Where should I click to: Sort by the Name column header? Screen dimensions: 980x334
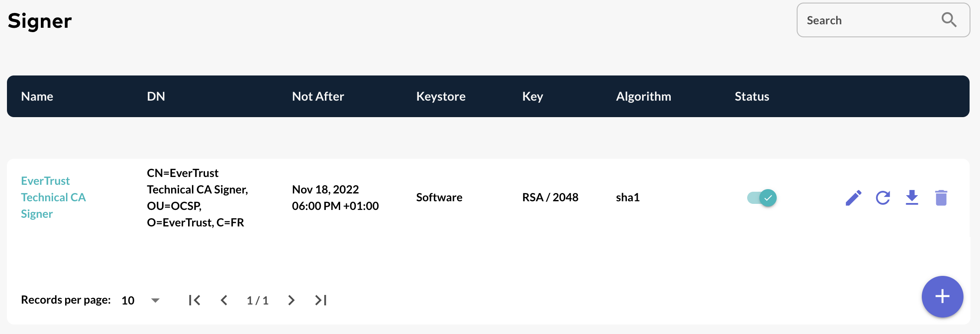(x=37, y=96)
